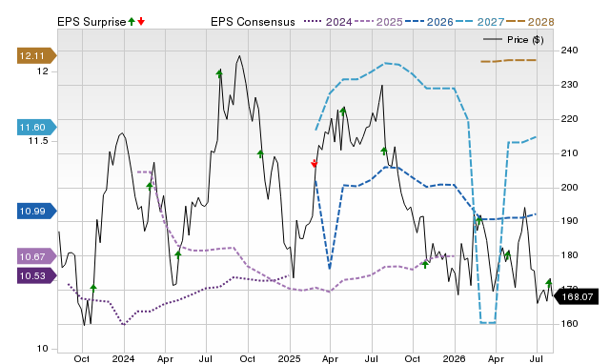Toggle the 2026 EPS consensus legend entry

point(429,22)
